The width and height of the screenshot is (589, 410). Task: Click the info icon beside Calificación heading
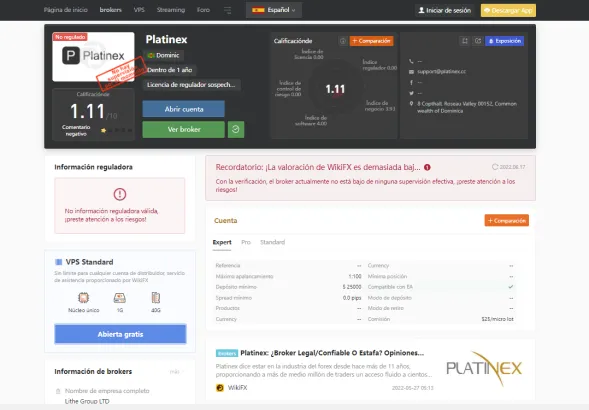click(x=343, y=41)
